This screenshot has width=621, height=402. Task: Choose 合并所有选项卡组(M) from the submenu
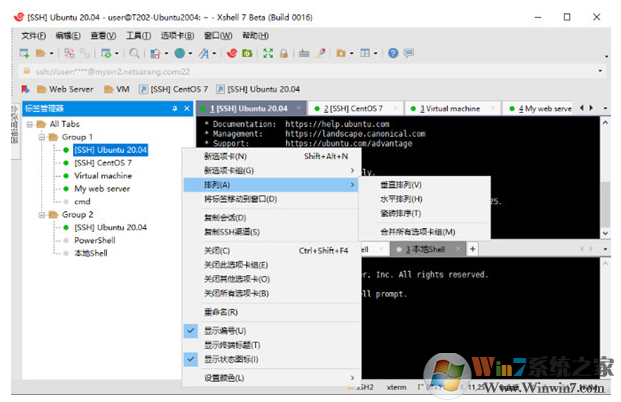tap(425, 232)
